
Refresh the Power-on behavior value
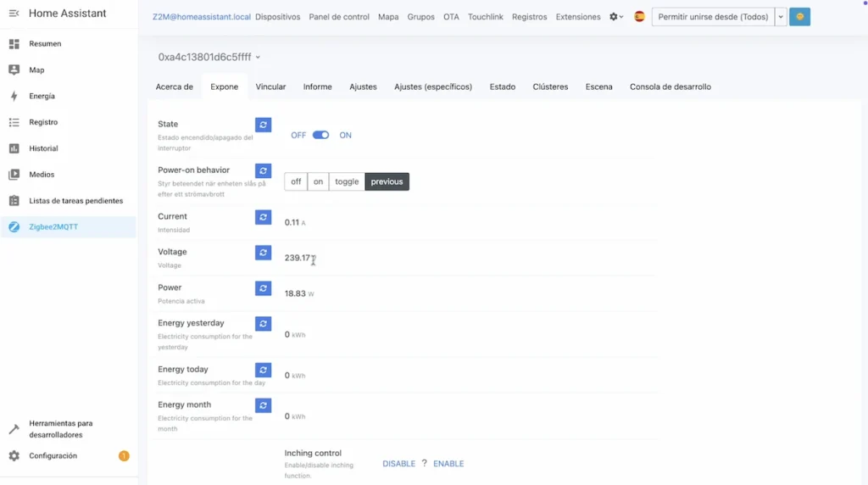(x=263, y=171)
